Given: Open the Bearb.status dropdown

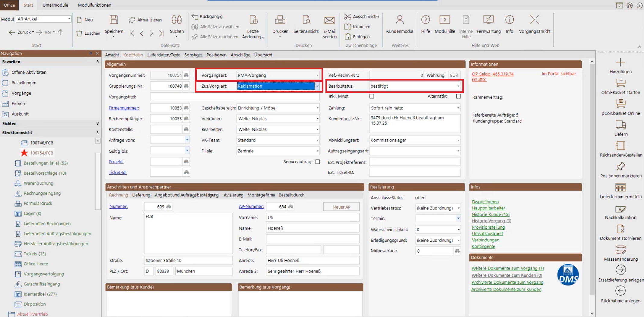Looking at the screenshot, I should pos(458,86).
